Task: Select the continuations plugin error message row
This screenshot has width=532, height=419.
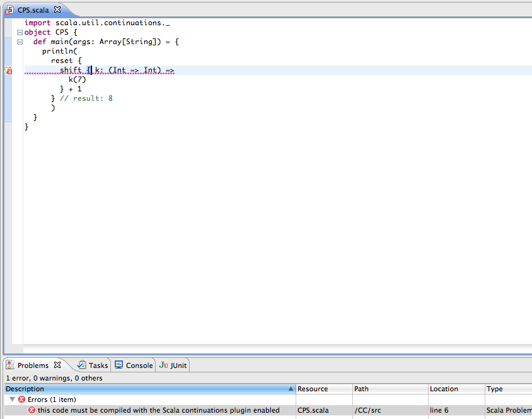Action: coord(268,410)
